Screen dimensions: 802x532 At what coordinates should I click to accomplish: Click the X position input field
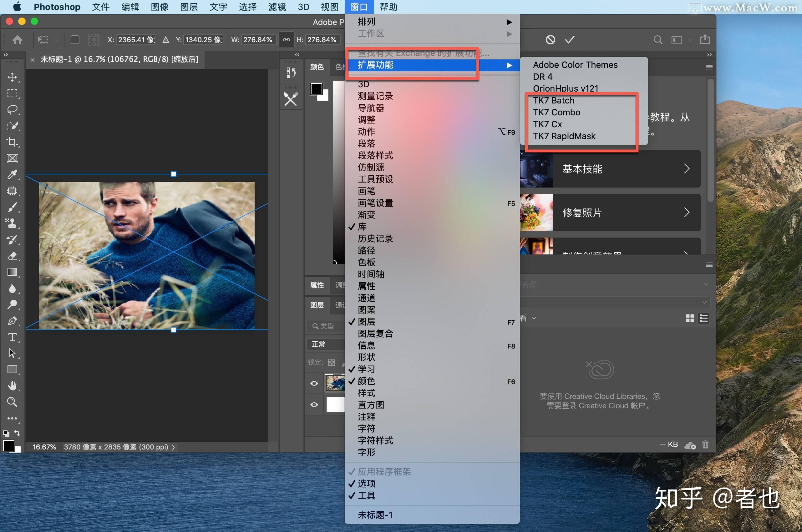tap(135, 40)
